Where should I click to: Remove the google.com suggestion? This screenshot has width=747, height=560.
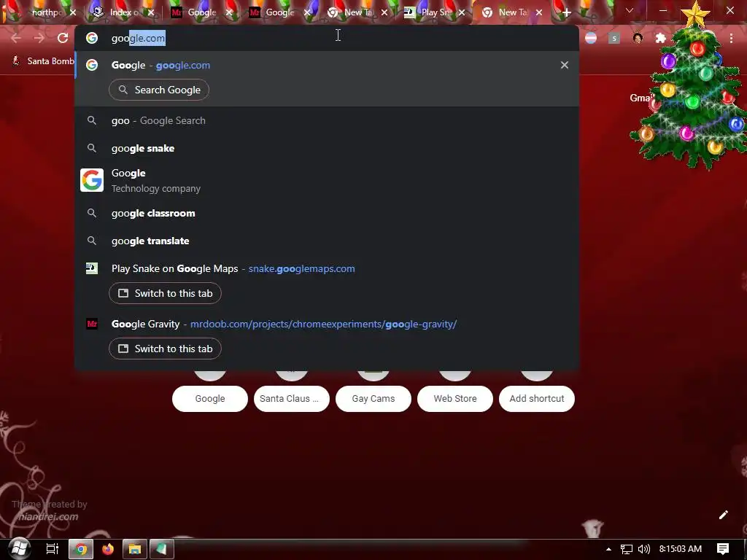click(x=565, y=65)
